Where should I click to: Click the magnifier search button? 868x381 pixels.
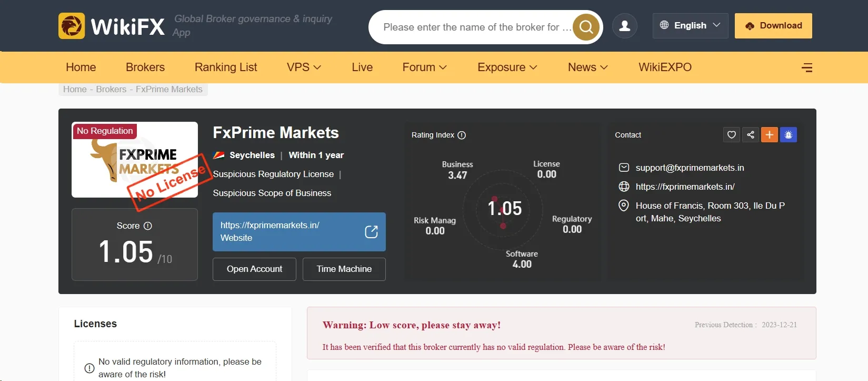tap(586, 27)
